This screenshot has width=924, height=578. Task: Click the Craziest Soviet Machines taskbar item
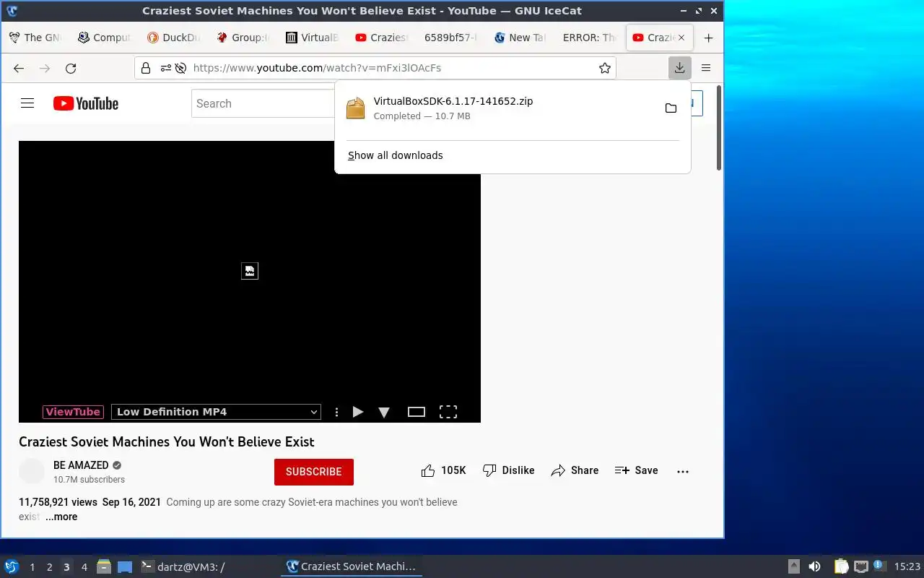coord(352,566)
